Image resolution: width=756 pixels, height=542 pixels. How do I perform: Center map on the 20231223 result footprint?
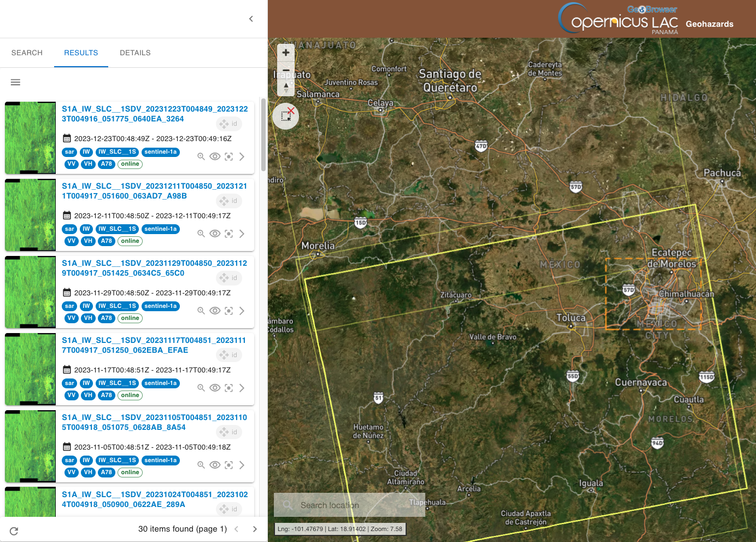[x=228, y=156]
